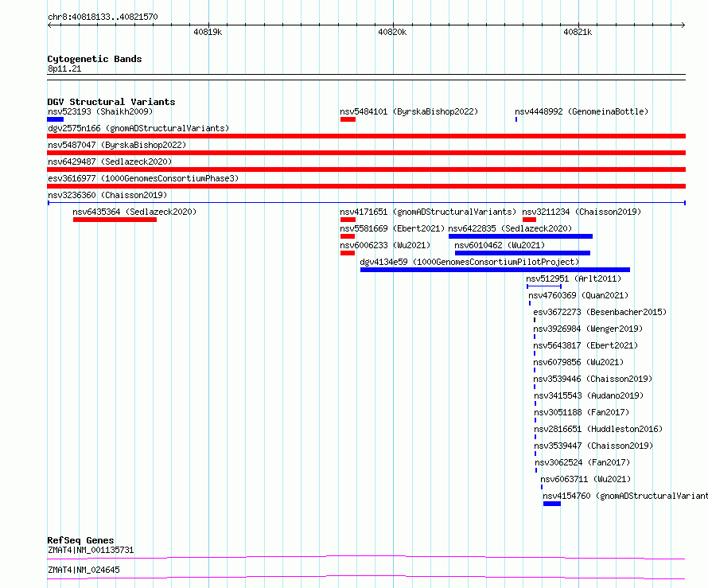The image size is (708, 588).
Task: Click ZMAT4|NM_024645 gene label
Action: point(84,570)
